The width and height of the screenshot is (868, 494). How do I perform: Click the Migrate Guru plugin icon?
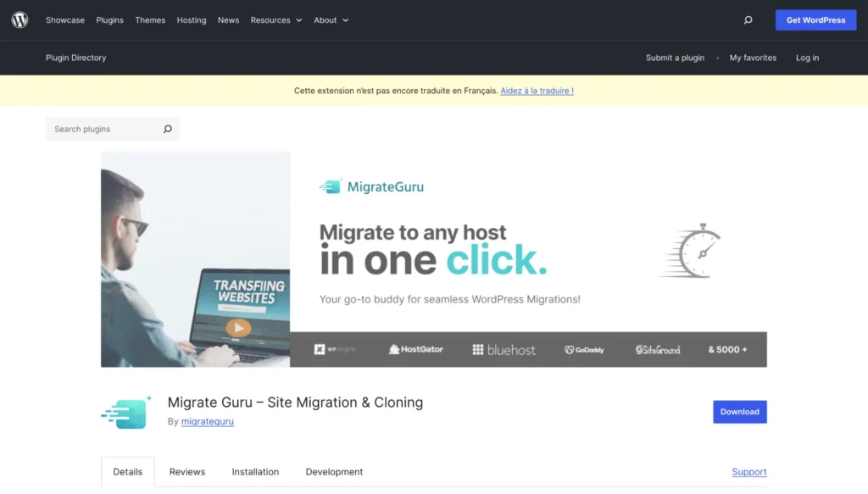127,413
